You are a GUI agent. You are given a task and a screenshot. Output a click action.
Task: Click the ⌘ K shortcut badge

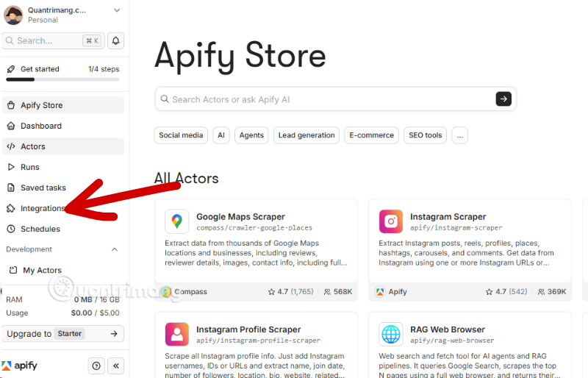click(x=92, y=40)
